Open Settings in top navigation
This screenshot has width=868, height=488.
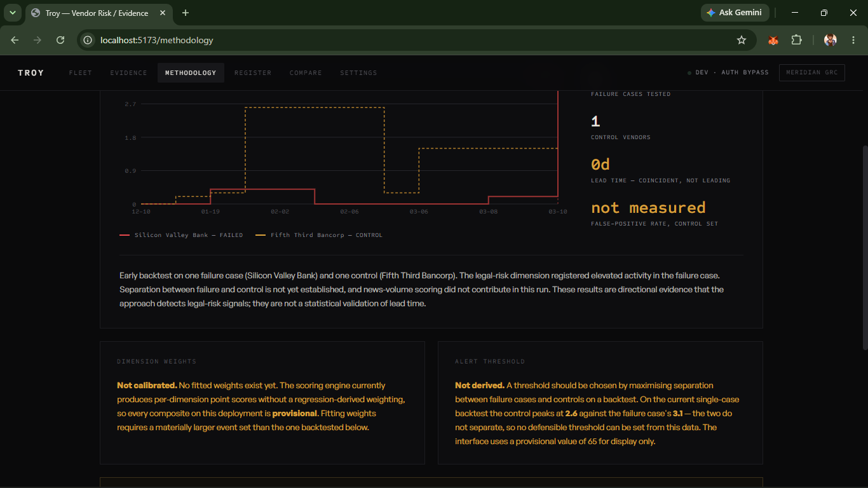pos(358,73)
